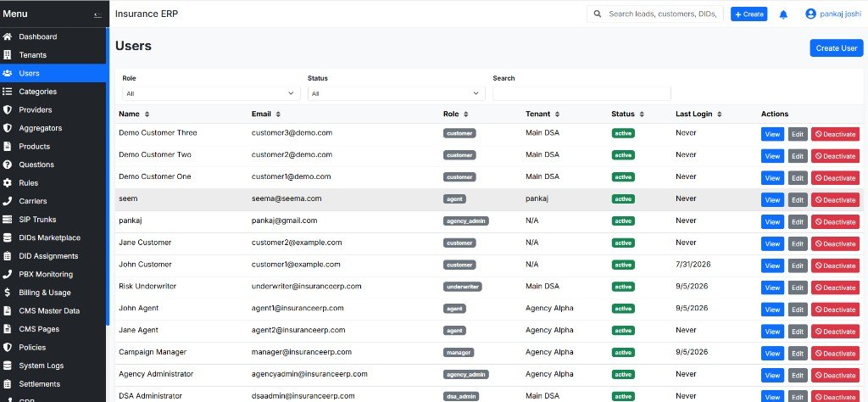View the Risk Underwriter user
Screen dimensions: 868x402
(x=772, y=288)
